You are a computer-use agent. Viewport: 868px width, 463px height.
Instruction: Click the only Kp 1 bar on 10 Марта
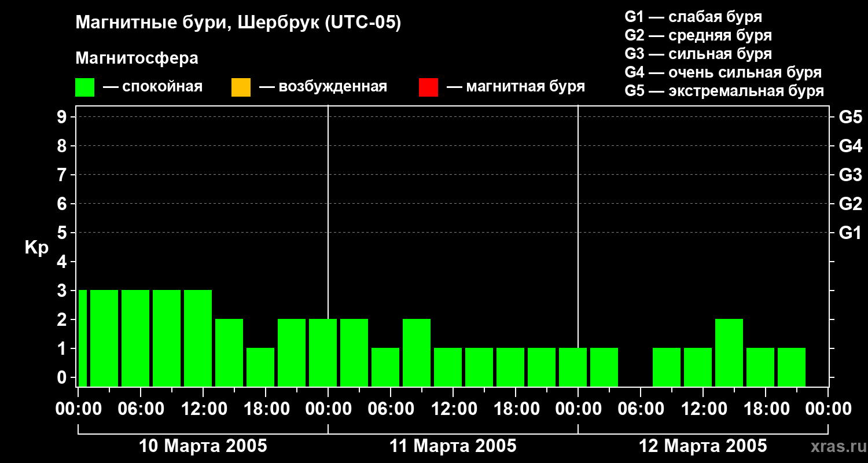[260, 367]
